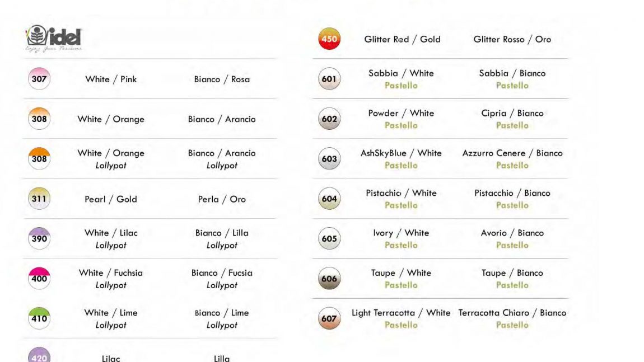The height and width of the screenshot is (362, 644).
Task: Select the 307 White / Pink swatch
Action: click(39, 79)
